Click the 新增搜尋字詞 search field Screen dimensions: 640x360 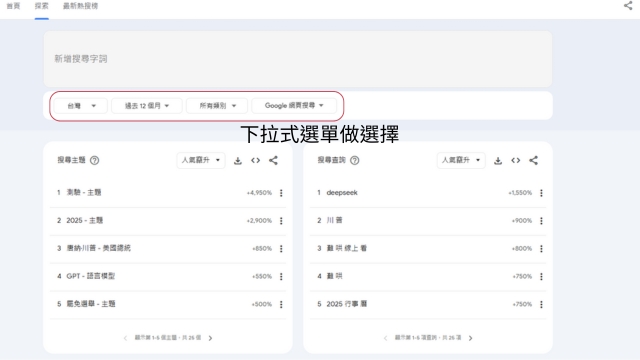pos(298,59)
